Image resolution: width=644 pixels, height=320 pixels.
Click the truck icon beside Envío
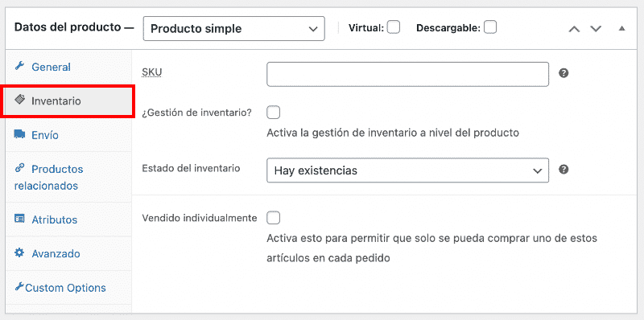pyautogui.click(x=19, y=134)
